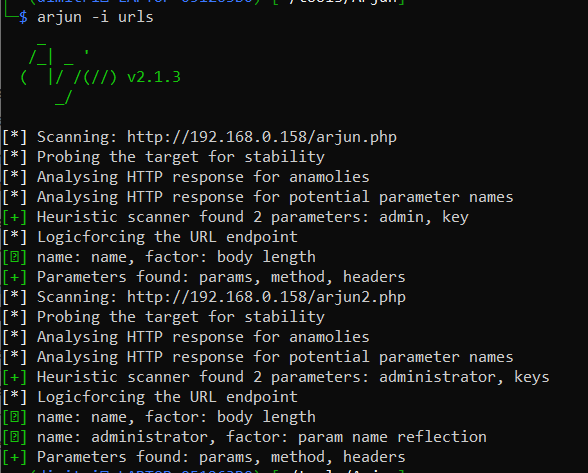Click the blue dollar prompt symbol
This screenshot has height=473, width=588.
pyautogui.click(x=23, y=17)
